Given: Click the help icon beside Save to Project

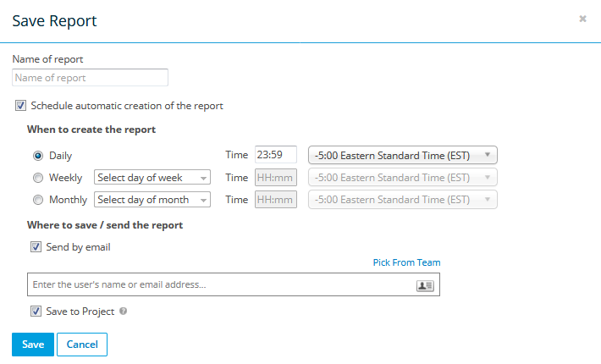Looking at the screenshot, I should coord(124,312).
